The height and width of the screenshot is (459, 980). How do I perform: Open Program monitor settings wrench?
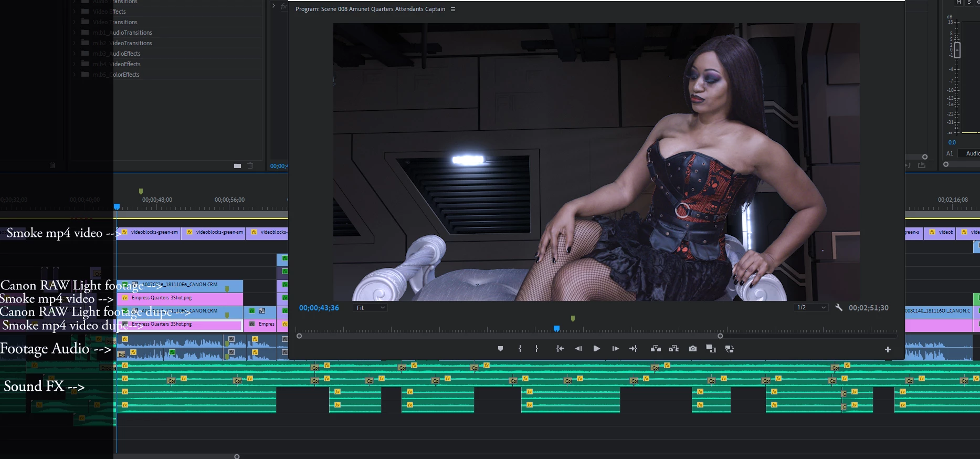[839, 308]
